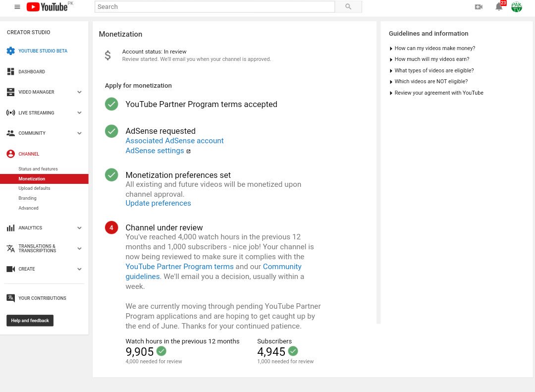
Task: Expand the Video Manager chevron
Action: [79, 92]
